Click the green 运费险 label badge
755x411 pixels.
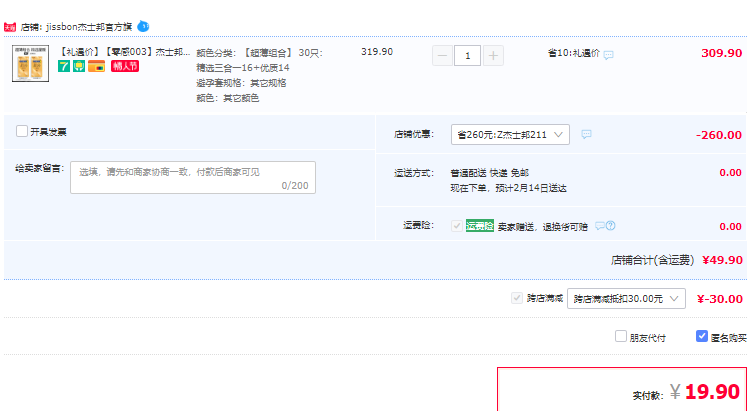coord(480,226)
